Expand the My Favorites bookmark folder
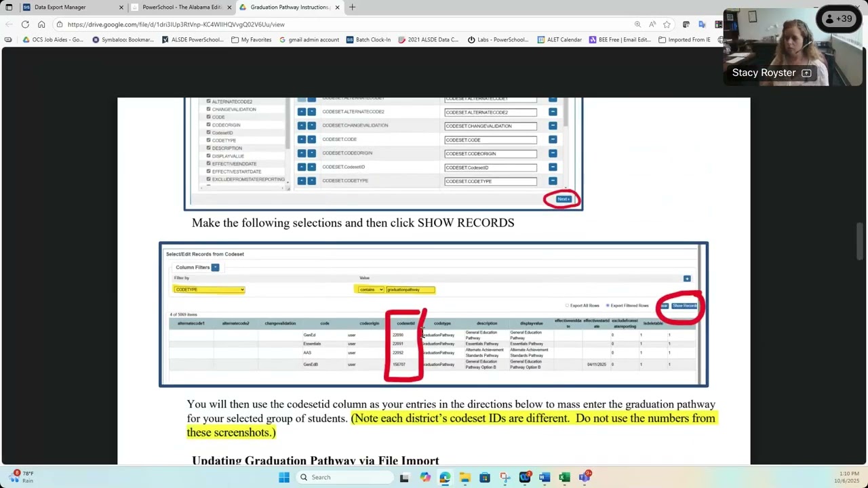868x488 pixels. pyautogui.click(x=252, y=40)
